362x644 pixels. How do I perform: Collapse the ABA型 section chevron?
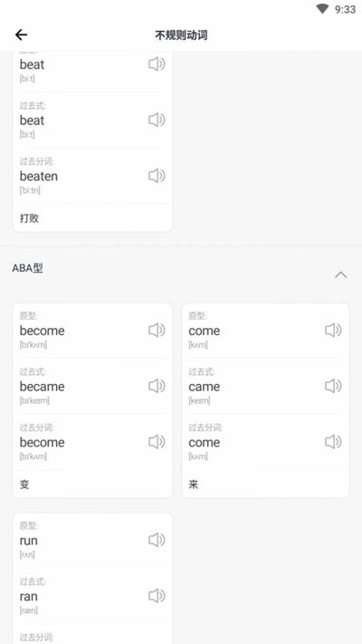pos(340,274)
